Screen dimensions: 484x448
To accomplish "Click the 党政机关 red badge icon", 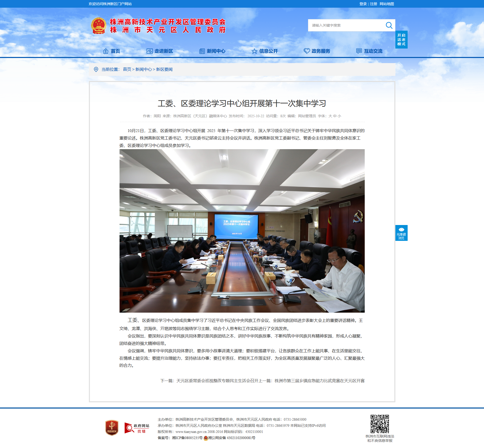I will [112, 428].
